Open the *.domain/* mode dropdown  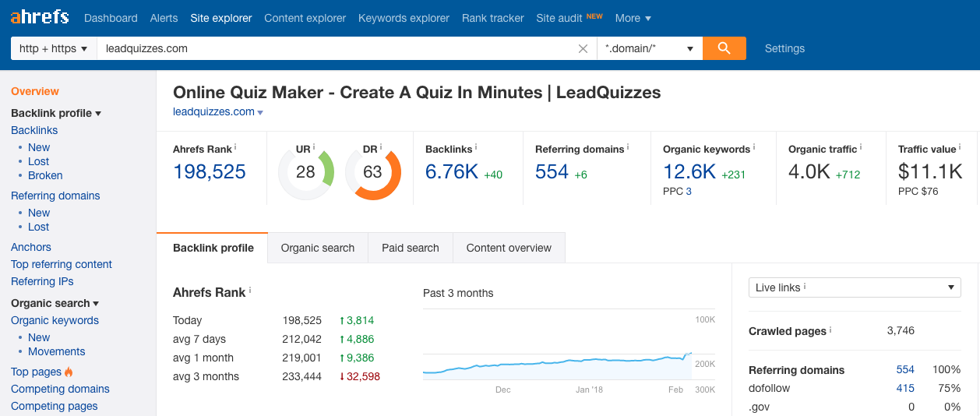650,48
